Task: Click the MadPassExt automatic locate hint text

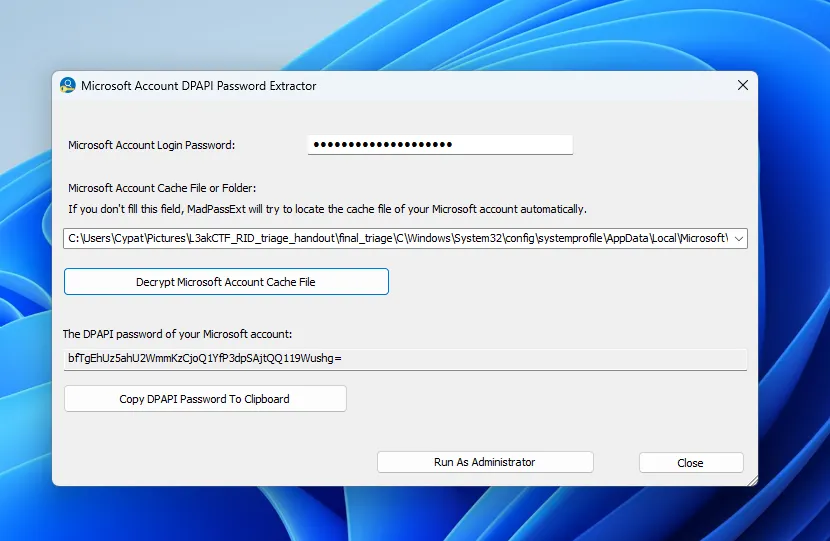Action: tap(327, 209)
